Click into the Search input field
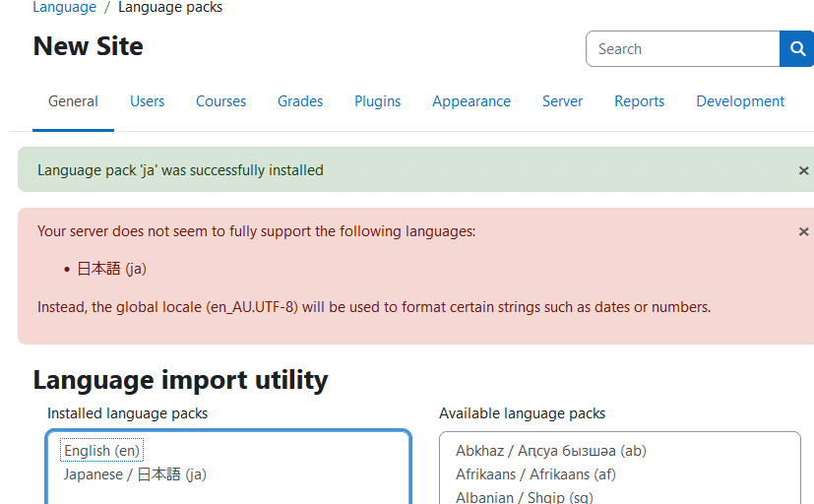 point(682,49)
